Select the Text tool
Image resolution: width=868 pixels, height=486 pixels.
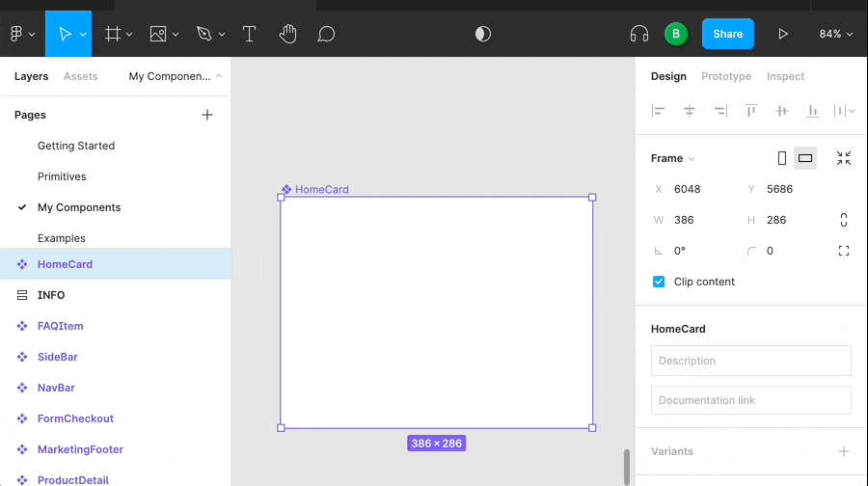(249, 34)
